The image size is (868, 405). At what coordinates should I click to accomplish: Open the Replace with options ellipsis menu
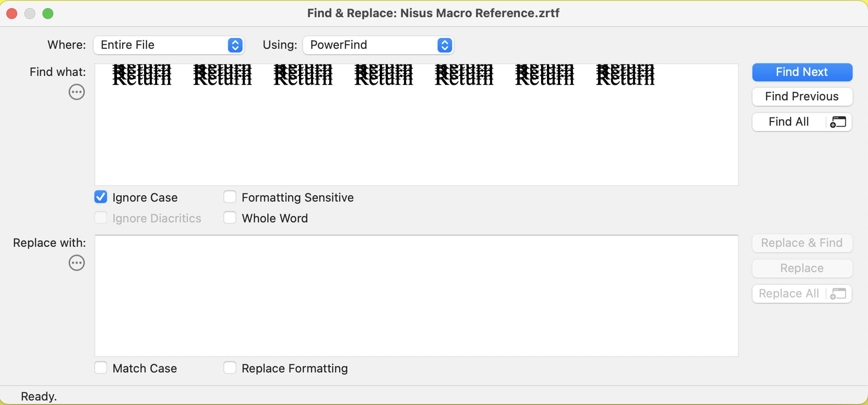(x=77, y=263)
